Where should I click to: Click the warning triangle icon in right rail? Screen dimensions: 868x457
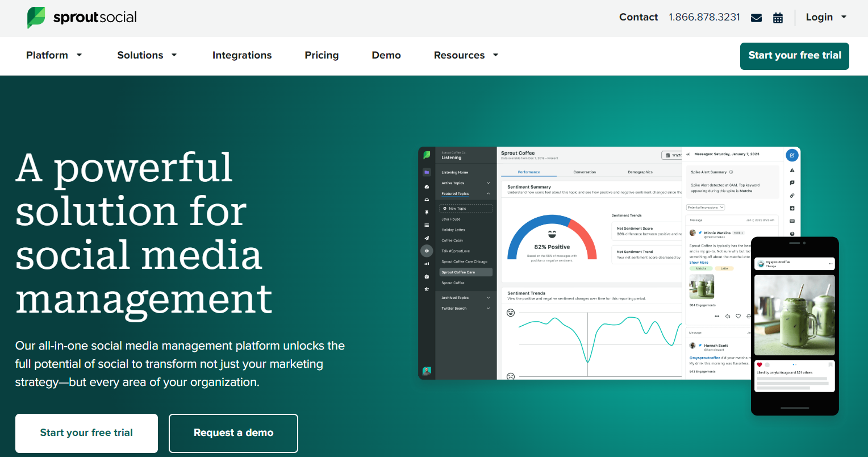click(x=792, y=171)
